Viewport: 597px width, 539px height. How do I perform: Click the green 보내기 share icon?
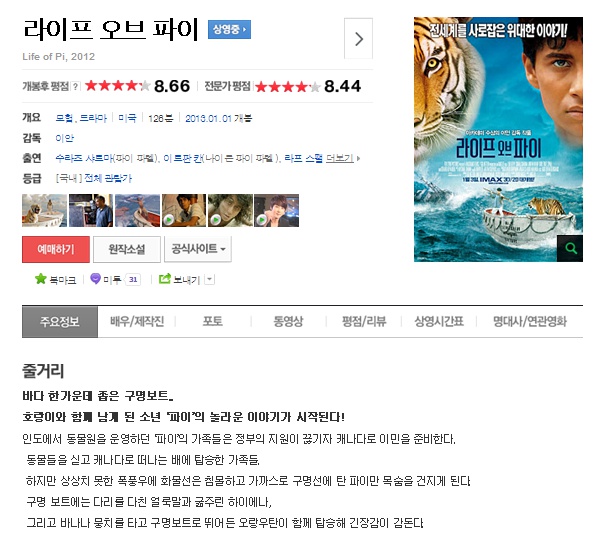point(164,279)
